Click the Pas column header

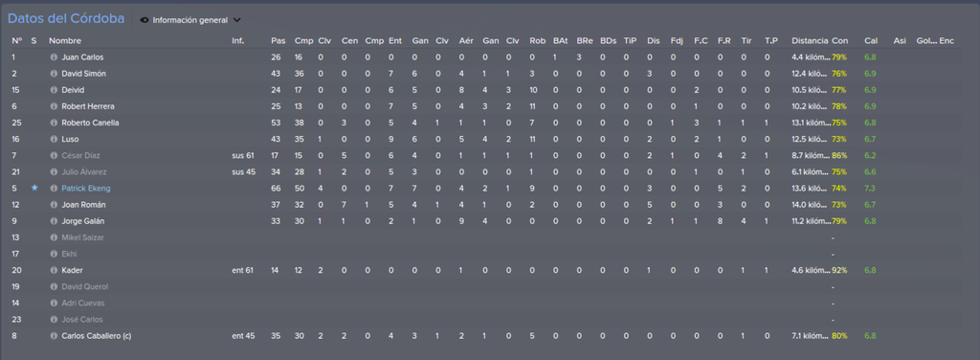click(x=278, y=40)
